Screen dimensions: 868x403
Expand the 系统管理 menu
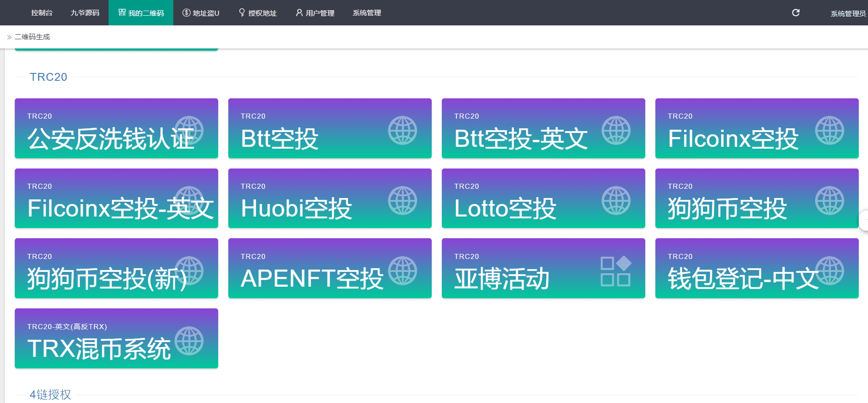(x=367, y=13)
